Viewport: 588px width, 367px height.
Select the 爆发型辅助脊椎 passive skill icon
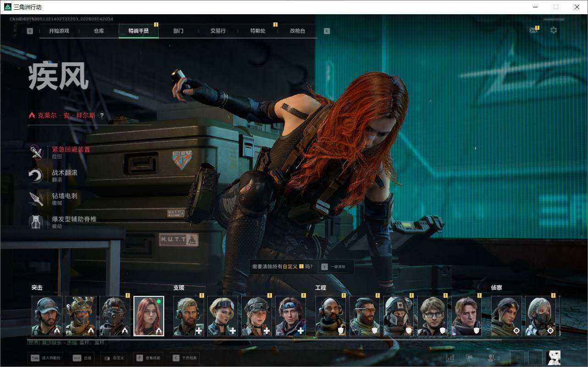tap(36, 222)
